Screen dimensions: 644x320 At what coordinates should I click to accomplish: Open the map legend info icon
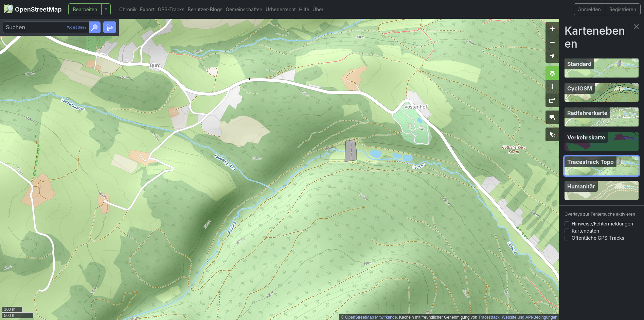tap(552, 87)
